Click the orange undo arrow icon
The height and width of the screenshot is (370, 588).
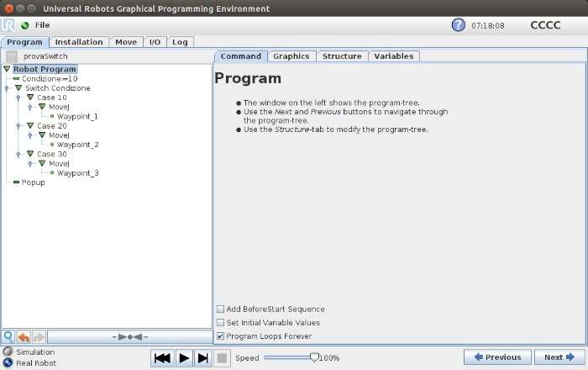[x=24, y=337]
